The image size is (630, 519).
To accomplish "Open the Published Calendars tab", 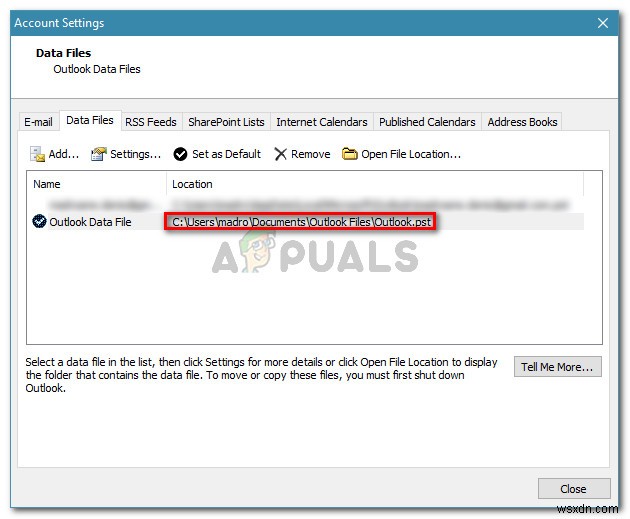I will tap(427, 122).
